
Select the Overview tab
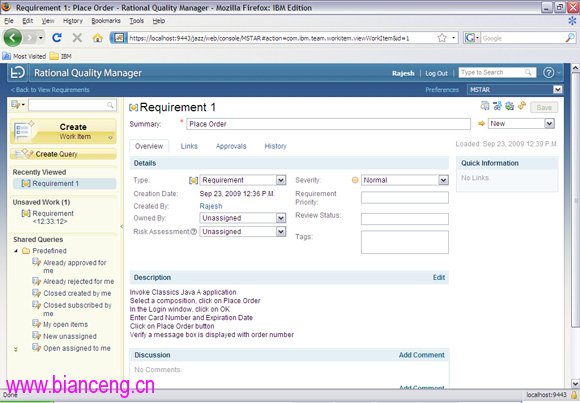149,146
